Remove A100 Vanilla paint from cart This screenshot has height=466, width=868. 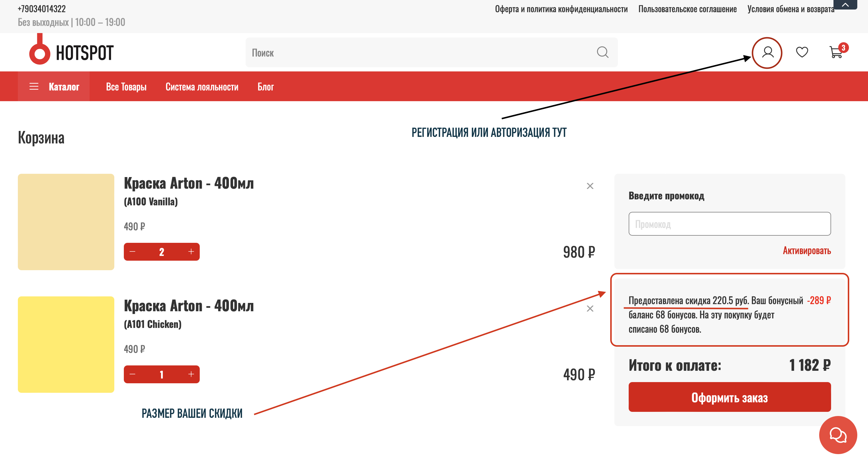[590, 186]
